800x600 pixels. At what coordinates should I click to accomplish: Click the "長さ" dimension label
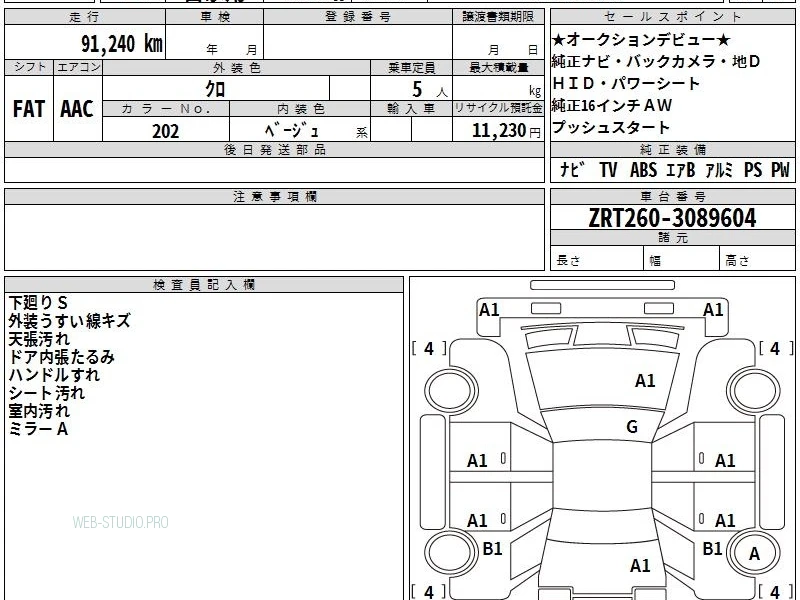(x=568, y=261)
